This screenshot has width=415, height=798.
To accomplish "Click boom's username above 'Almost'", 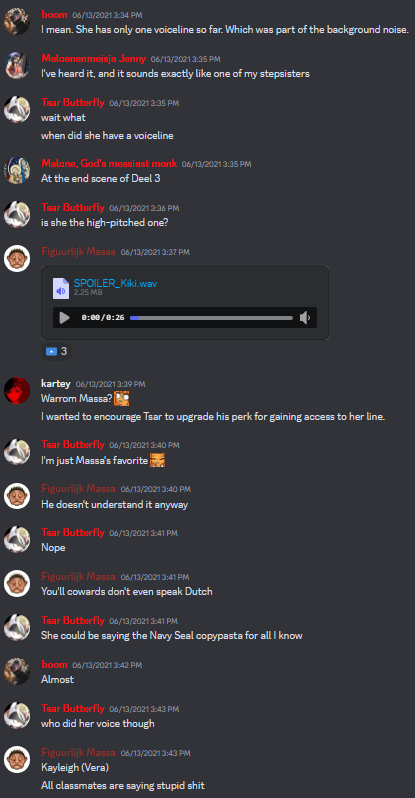I will [54, 665].
